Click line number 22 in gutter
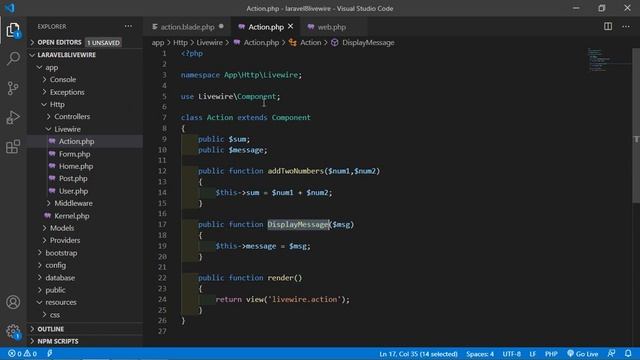Image resolution: width=640 pixels, height=360 pixels. [162, 278]
